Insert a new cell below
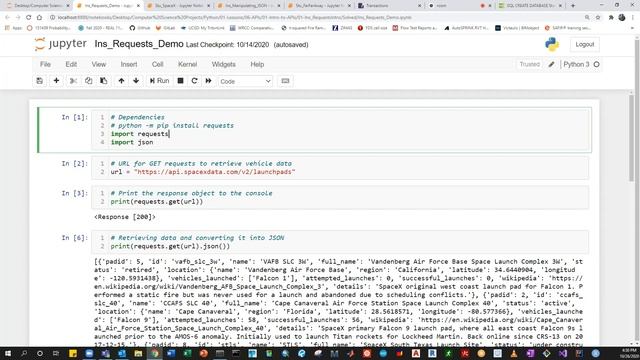640x360 pixels. click(x=56, y=81)
